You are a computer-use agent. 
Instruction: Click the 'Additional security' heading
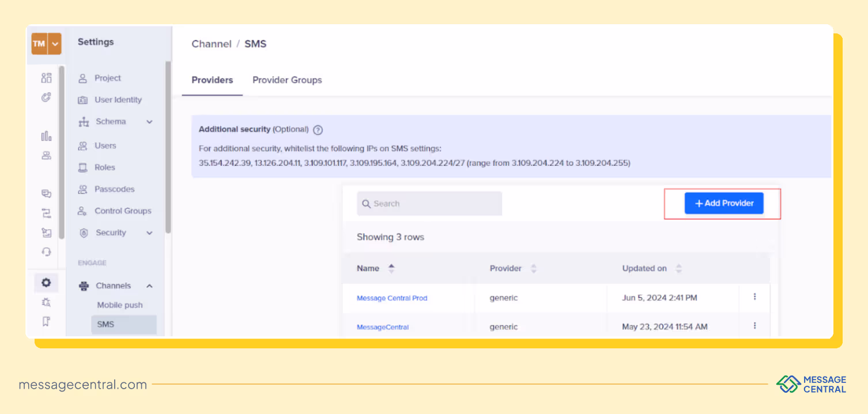point(235,130)
